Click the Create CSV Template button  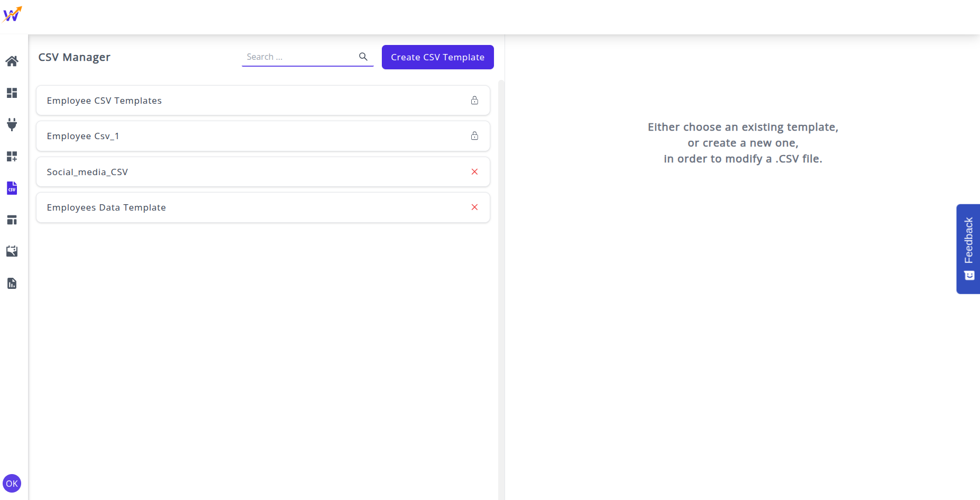click(437, 57)
